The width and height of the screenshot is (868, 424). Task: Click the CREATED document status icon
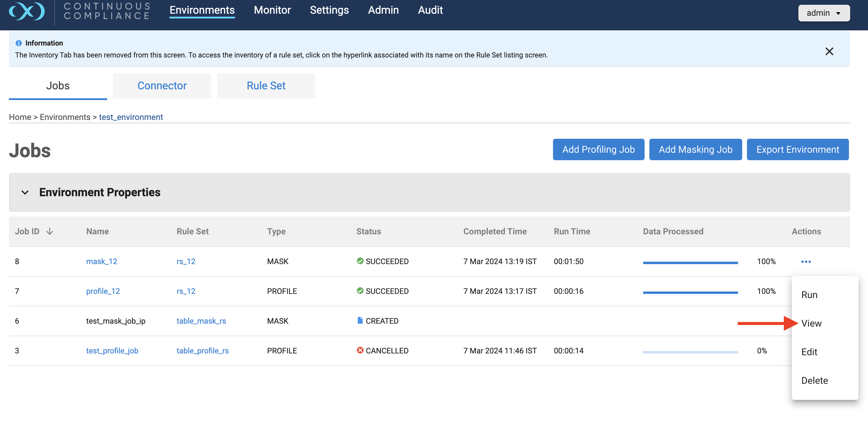point(360,320)
